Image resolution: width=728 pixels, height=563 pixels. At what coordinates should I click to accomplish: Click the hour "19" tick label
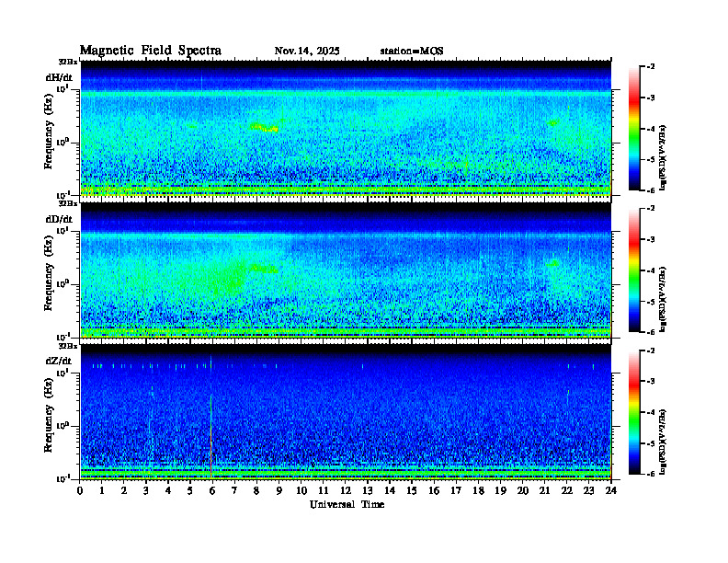point(500,490)
